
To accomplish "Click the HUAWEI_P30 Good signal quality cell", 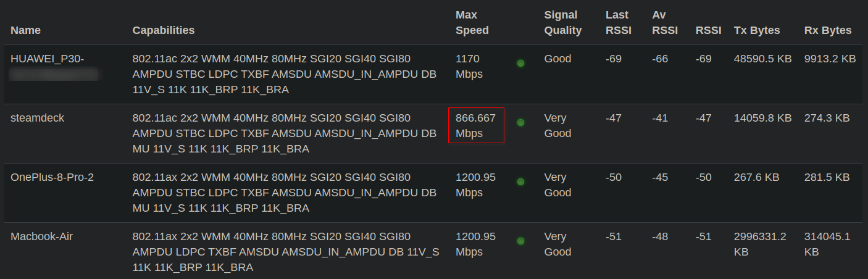I will pos(557,59).
